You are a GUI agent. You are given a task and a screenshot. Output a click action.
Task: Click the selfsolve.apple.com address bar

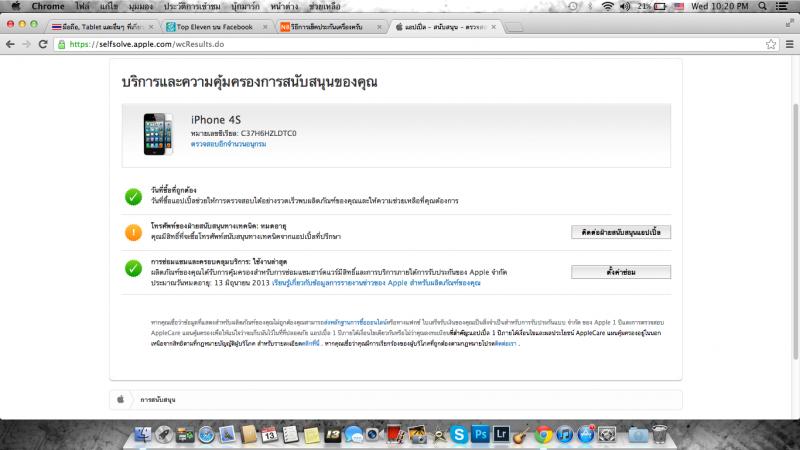click(408, 44)
